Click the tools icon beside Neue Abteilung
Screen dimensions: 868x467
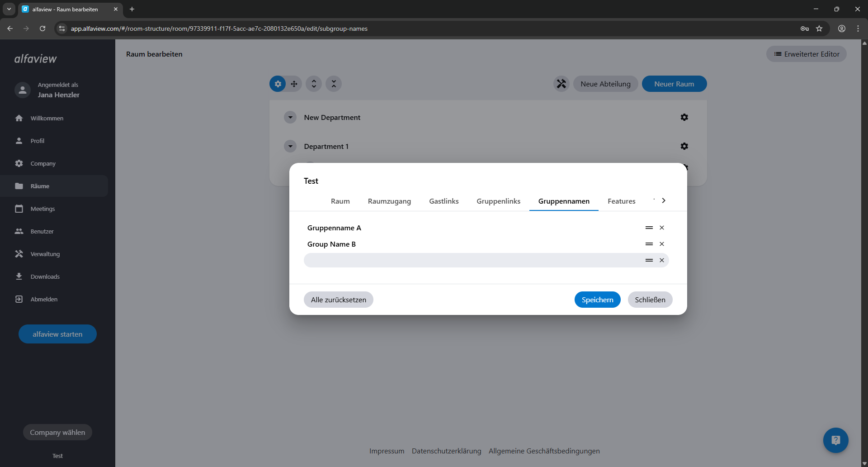(x=561, y=84)
